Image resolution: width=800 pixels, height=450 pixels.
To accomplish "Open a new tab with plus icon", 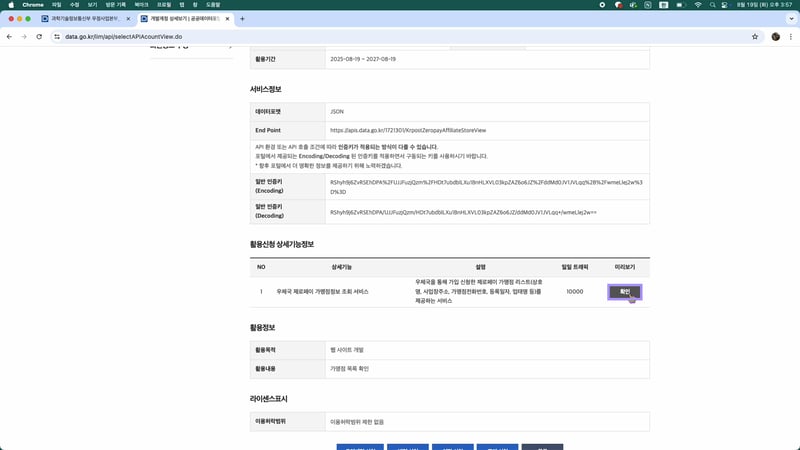I will point(242,19).
